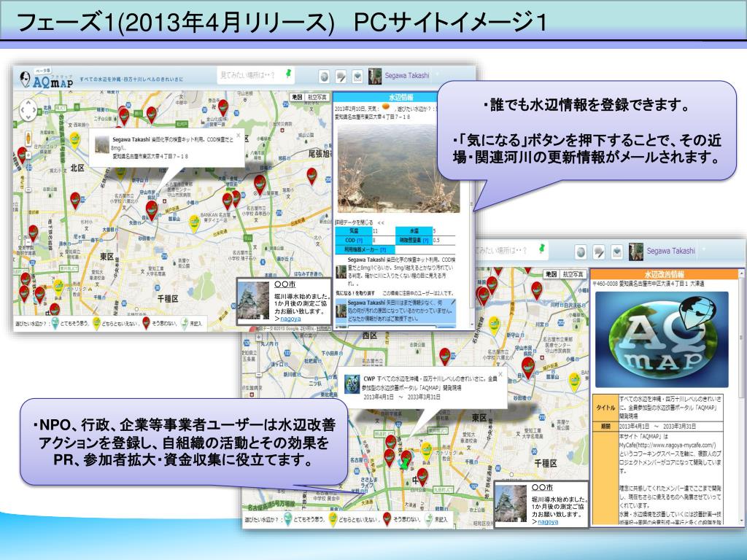Switch upper map to 地図 view
Screen dimensions: 747x560
pyautogui.click(x=298, y=97)
